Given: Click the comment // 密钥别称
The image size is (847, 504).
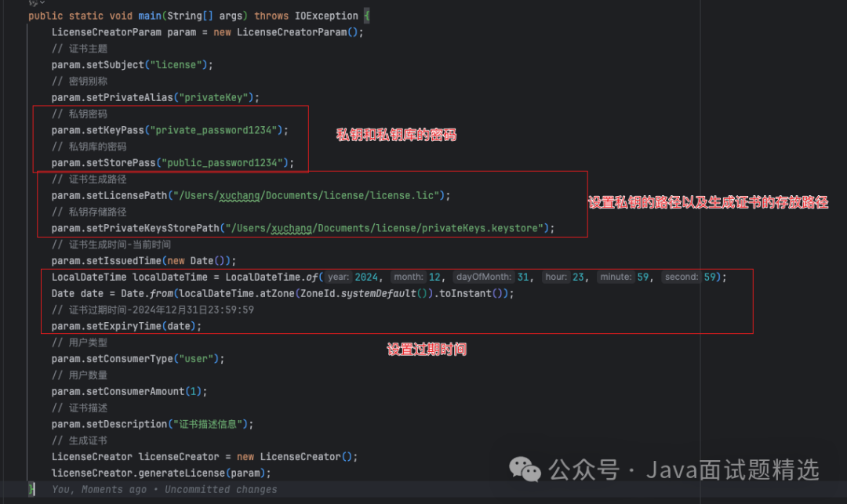Looking at the screenshot, I should [x=79, y=81].
